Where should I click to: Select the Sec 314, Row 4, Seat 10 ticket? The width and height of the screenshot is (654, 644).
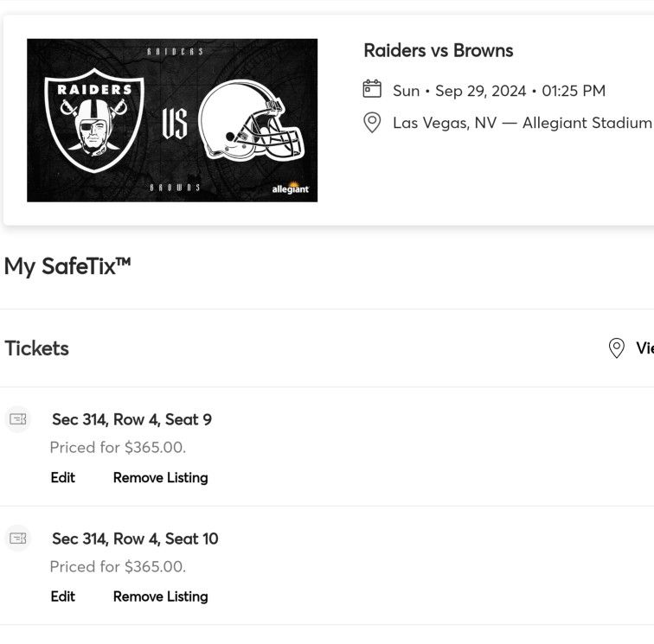pyautogui.click(x=135, y=539)
